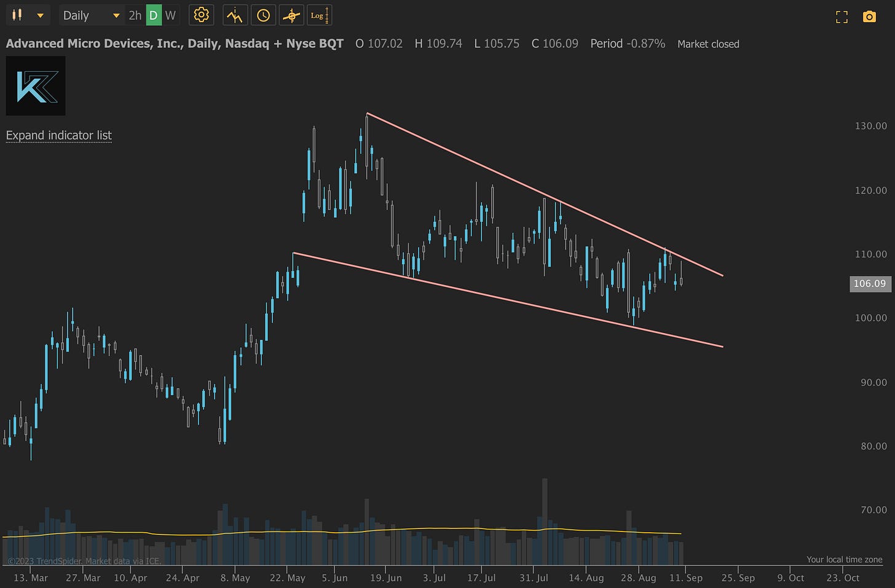This screenshot has height=588, width=895.
Task: Click the 80.00 price axis label
Action: (873, 446)
